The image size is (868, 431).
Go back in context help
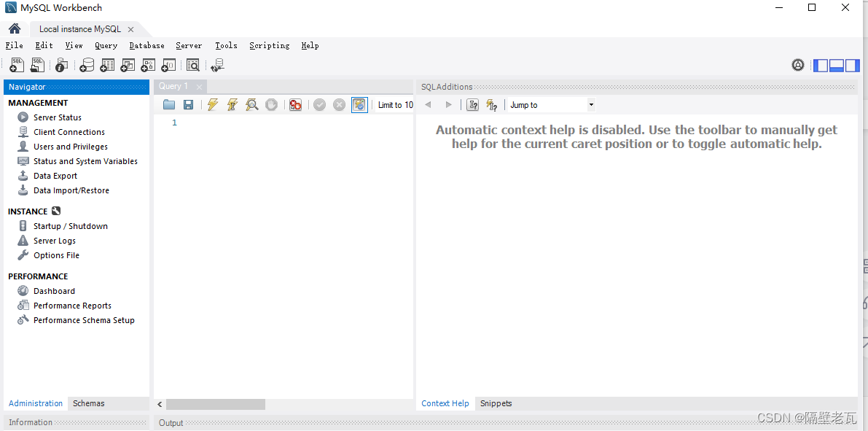[x=427, y=105]
